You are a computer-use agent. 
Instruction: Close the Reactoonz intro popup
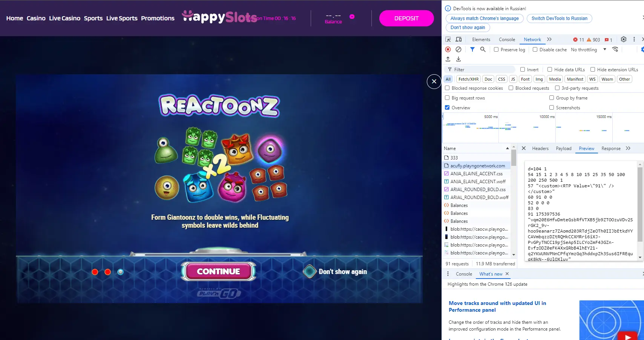(x=434, y=81)
